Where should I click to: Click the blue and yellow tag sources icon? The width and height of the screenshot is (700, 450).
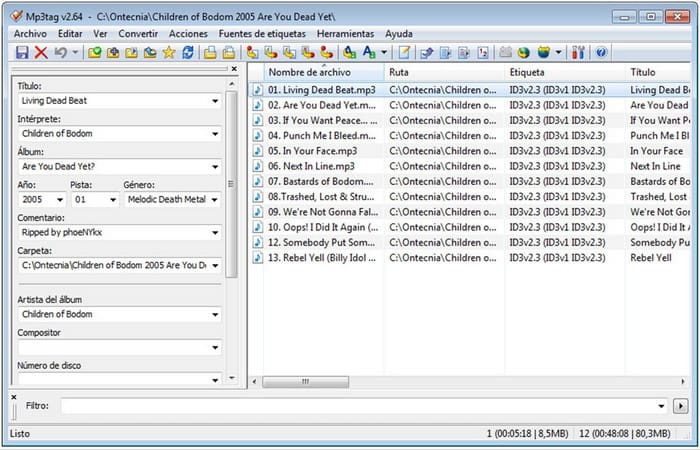tap(543, 53)
